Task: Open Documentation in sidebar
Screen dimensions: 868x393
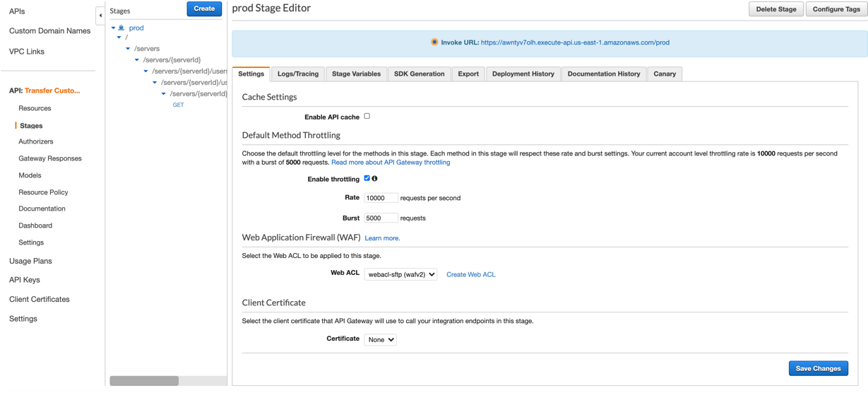Action: [x=42, y=209]
